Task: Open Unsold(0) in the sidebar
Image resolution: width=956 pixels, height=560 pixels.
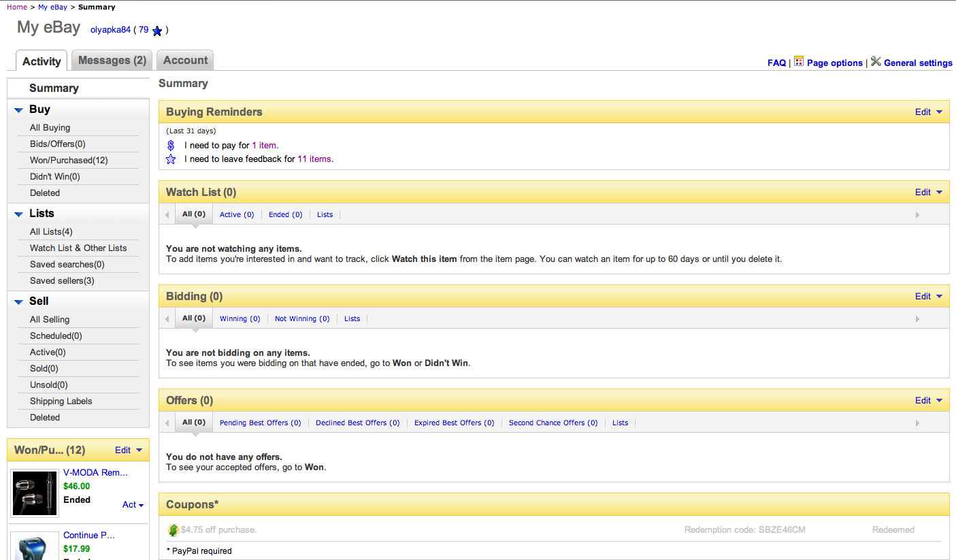Action: point(49,385)
